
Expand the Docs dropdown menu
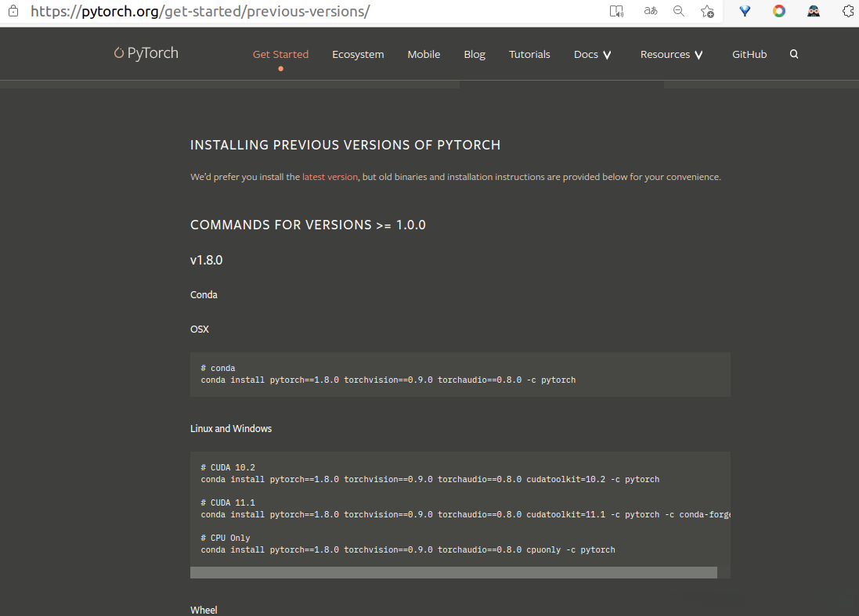[593, 55]
